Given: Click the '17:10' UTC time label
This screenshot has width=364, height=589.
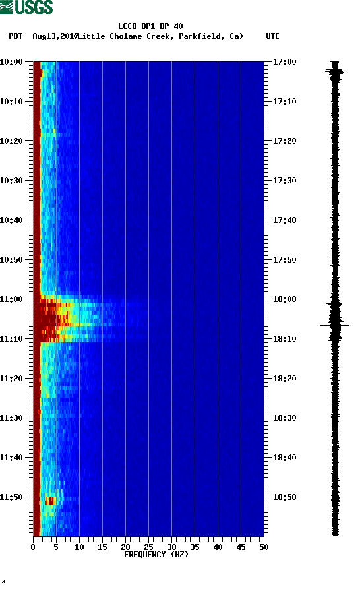Looking at the screenshot, I should [285, 102].
